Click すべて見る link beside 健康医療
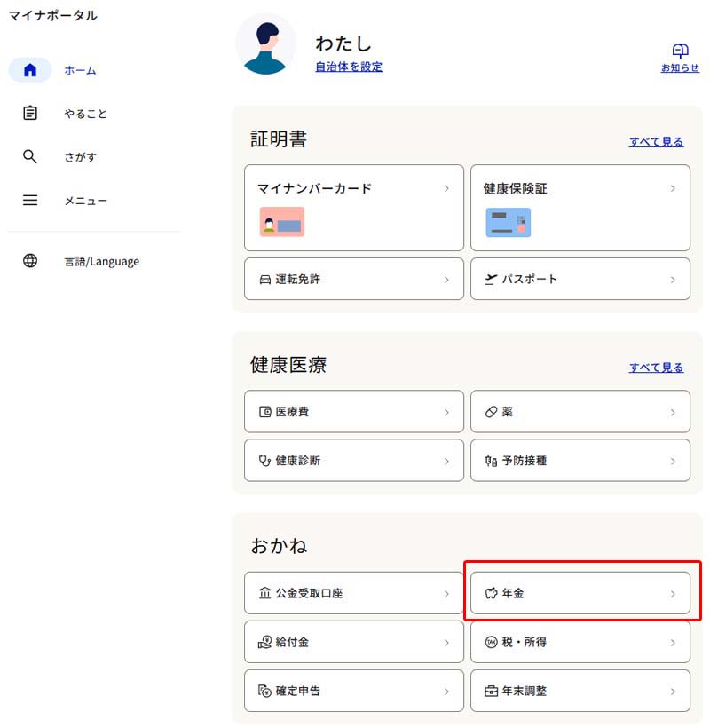The image size is (710, 728). click(656, 368)
